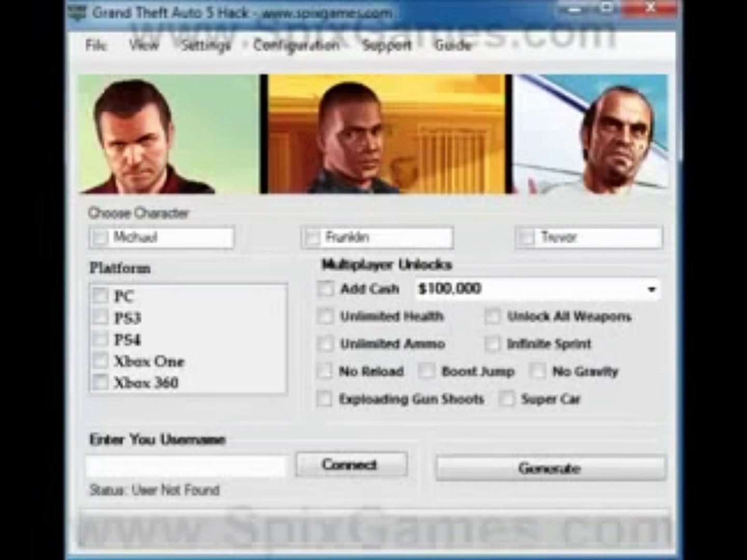
Task: Click the Trevor character portrait
Action: [590, 134]
